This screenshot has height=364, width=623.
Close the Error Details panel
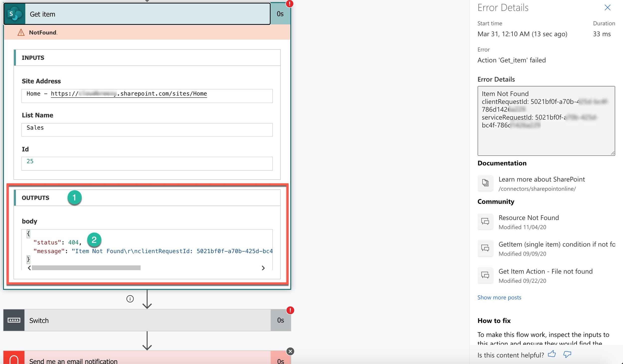tap(608, 7)
